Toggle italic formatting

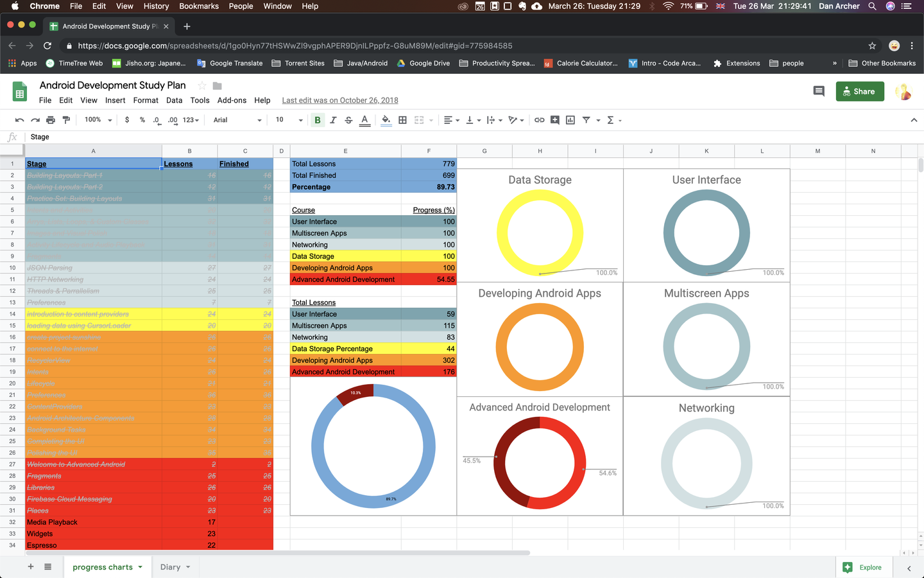(x=333, y=120)
